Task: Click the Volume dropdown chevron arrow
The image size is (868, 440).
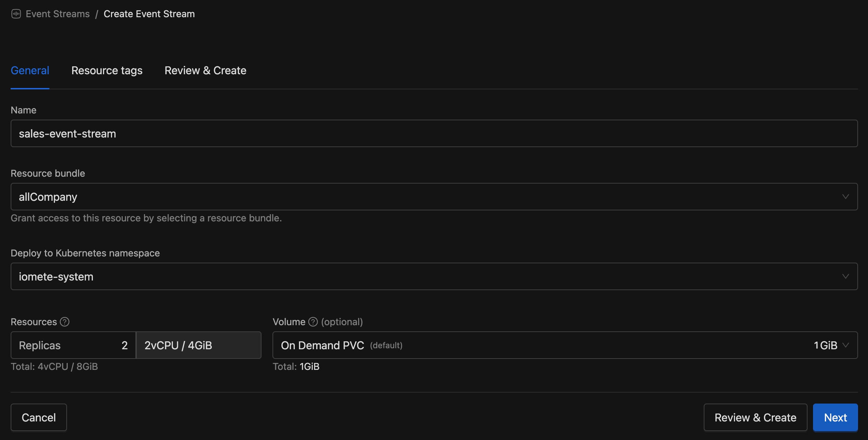Action: click(846, 345)
